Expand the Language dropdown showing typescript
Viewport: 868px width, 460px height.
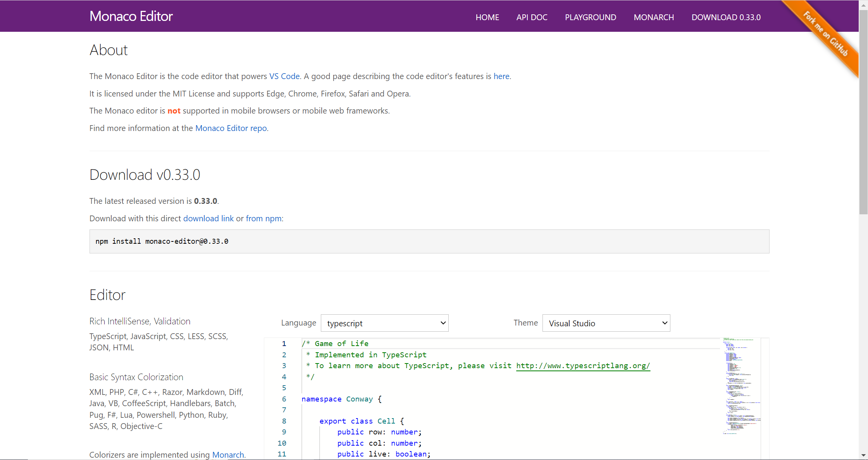(385, 323)
